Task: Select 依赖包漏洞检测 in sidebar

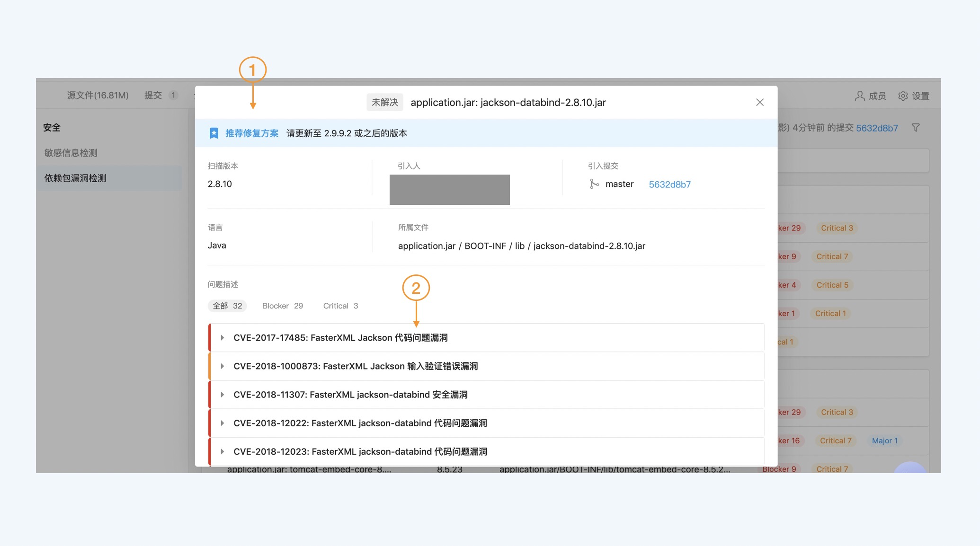Action: tap(109, 178)
